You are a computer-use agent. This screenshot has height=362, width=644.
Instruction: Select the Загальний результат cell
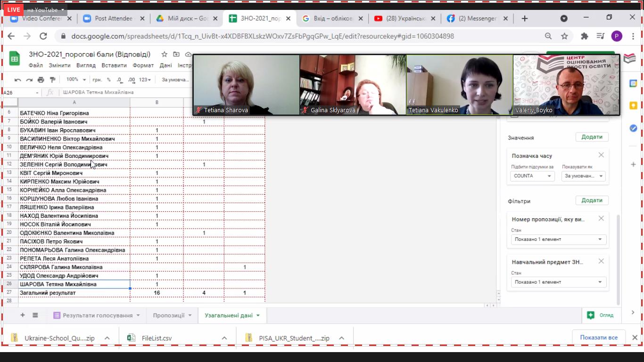click(74, 293)
